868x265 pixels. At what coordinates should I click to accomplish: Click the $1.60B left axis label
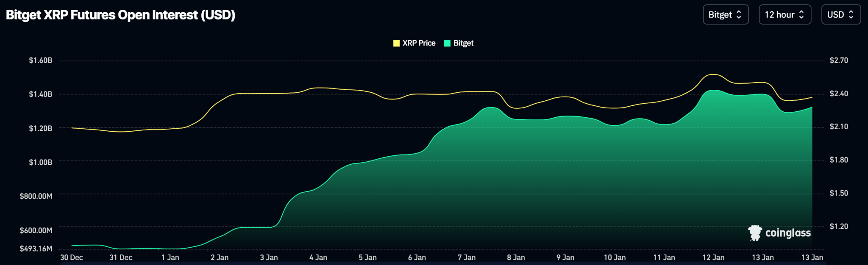(41, 61)
